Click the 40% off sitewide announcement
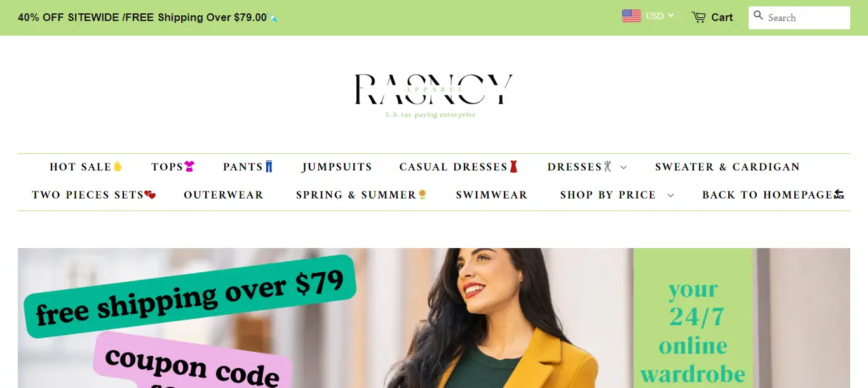The height and width of the screenshot is (388, 868). 142,18
